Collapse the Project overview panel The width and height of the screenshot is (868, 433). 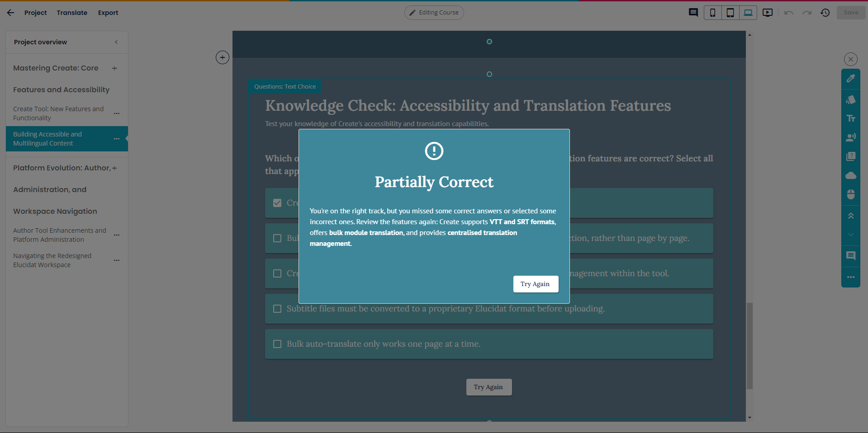point(116,42)
